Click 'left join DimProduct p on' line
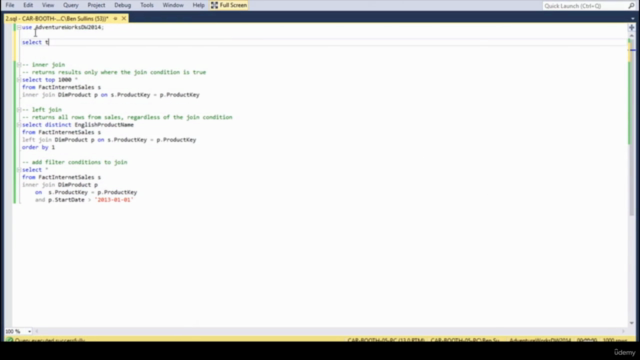Image resolution: width=640 pixels, height=360 pixels. pos(109,140)
